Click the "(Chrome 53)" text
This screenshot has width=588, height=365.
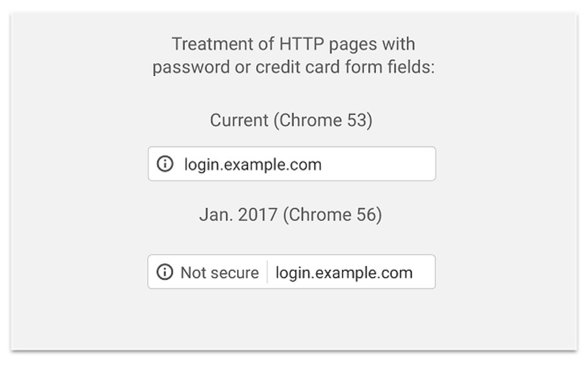(323, 120)
